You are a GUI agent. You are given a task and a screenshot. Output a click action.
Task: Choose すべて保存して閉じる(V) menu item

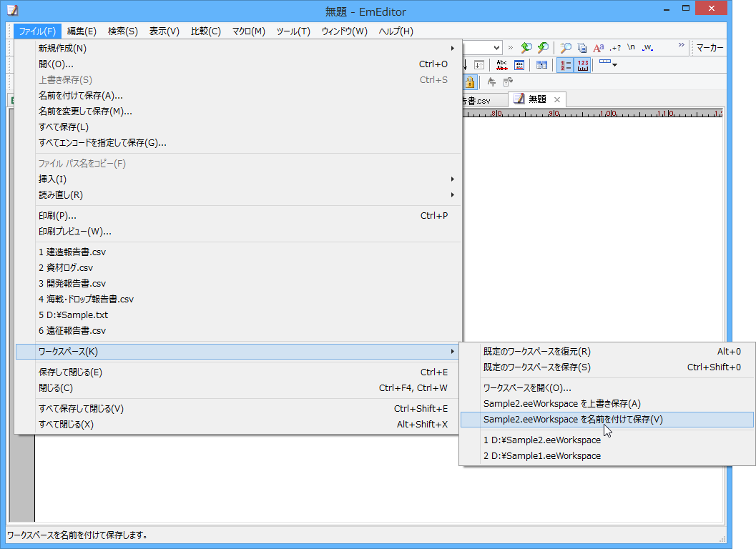click(238, 409)
